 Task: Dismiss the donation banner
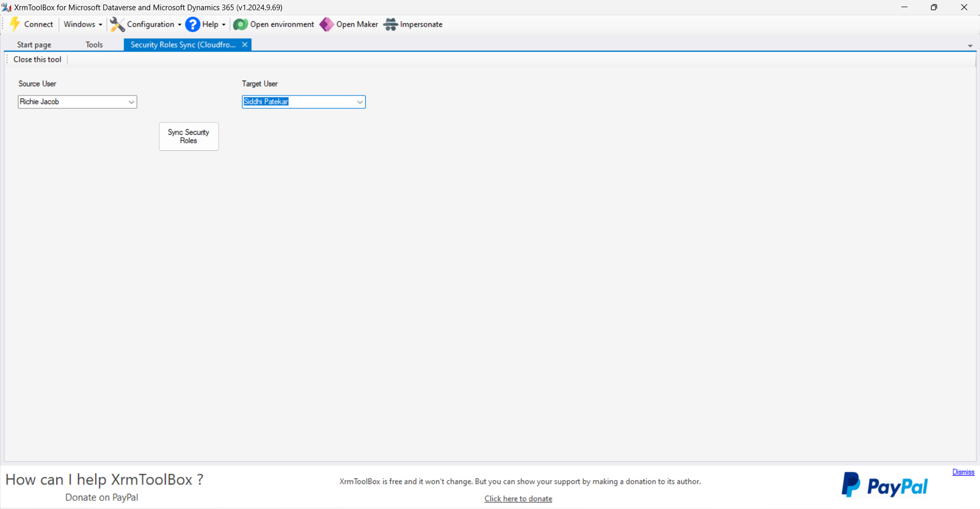tap(963, 472)
